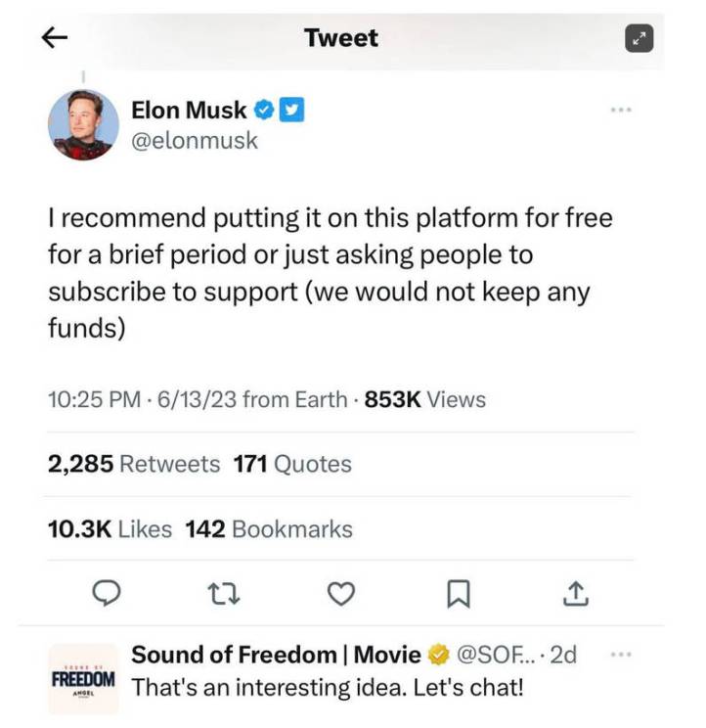Open Elon Musk's profile picture

[83, 125]
